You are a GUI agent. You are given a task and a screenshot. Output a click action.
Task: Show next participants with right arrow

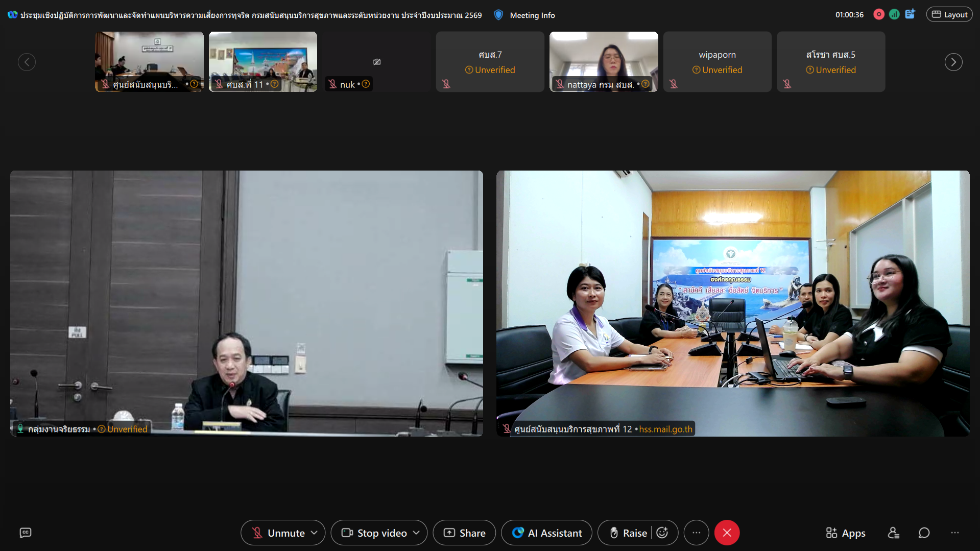click(x=953, y=62)
